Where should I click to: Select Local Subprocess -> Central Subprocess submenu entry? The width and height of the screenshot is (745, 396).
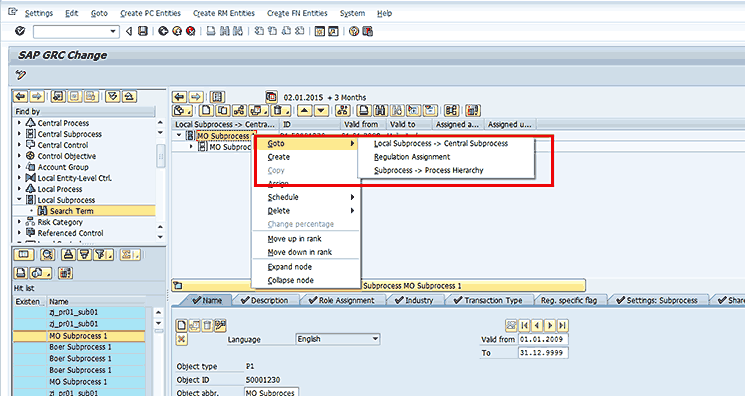click(441, 143)
